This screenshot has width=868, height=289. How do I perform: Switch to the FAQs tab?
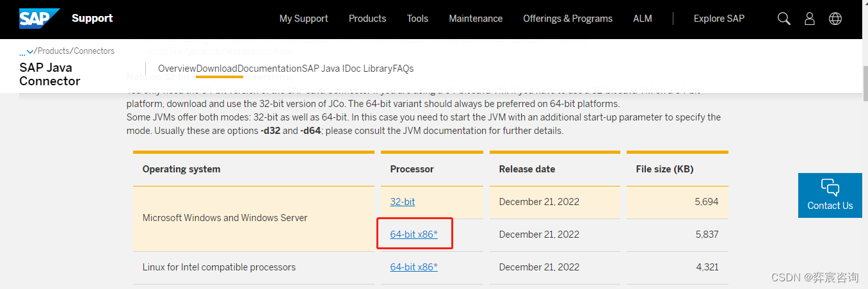tap(403, 69)
